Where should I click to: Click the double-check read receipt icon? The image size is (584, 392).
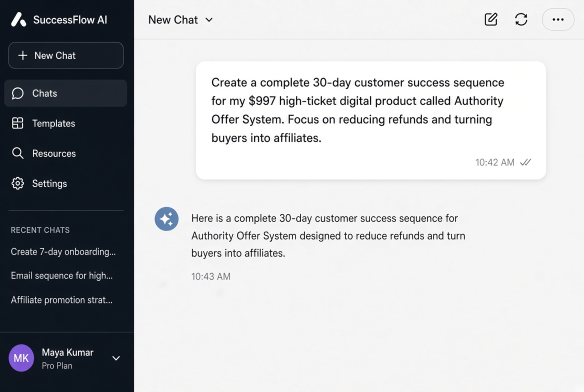click(x=525, y=162)
